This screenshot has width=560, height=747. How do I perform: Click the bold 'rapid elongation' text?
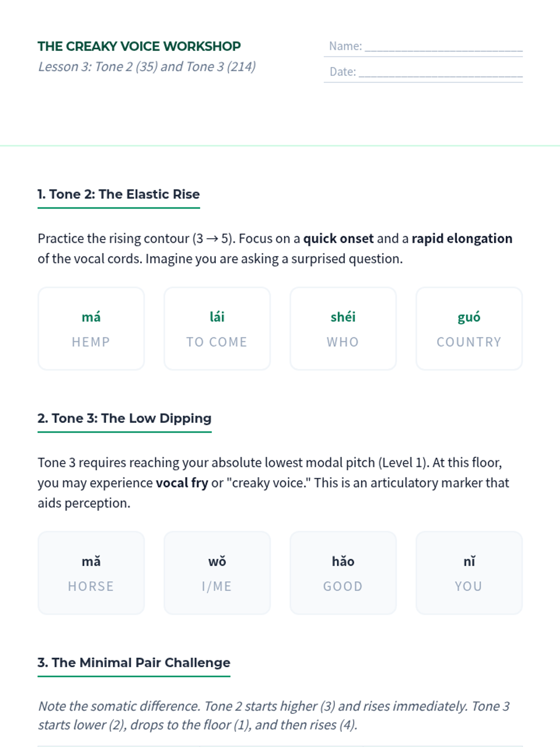pos(462,239)
